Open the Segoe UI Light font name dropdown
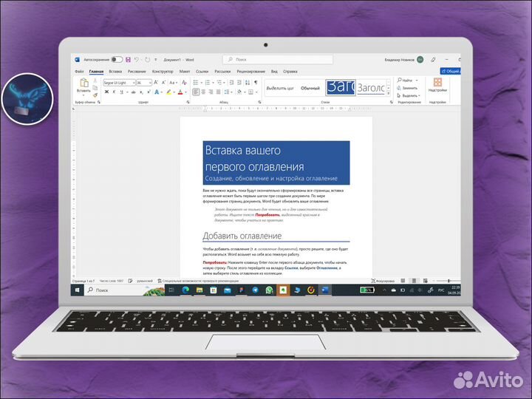The width and height of the screenshot is (532, 399). pos(134,83)
